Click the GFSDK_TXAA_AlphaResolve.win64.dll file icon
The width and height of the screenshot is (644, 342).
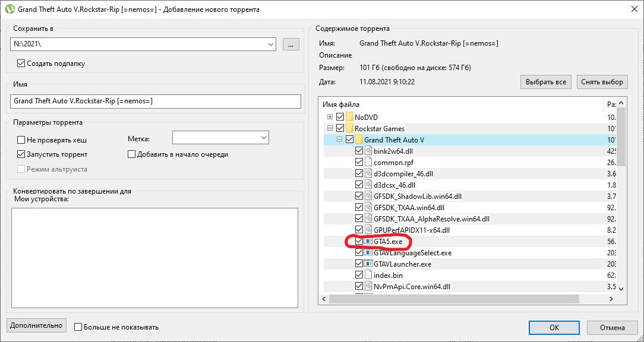[x=368, y=219]
